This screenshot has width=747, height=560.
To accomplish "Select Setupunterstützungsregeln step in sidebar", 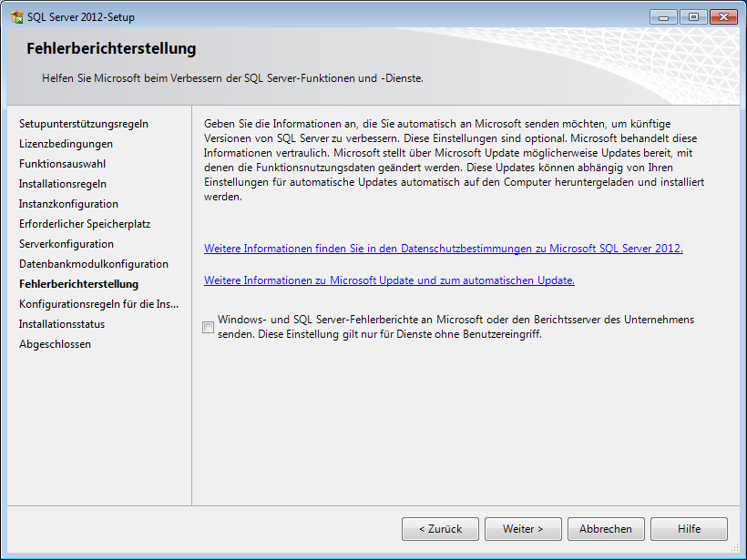I will [84, 124].
